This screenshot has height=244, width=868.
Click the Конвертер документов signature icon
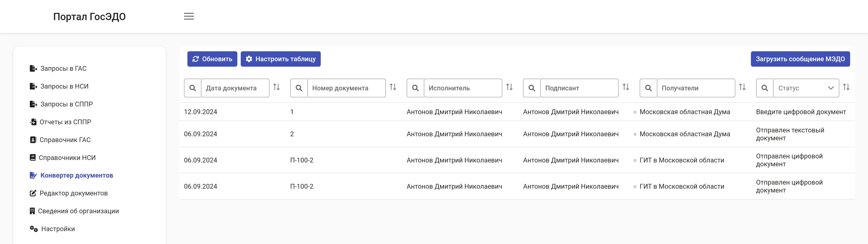[x=33, y=175]
